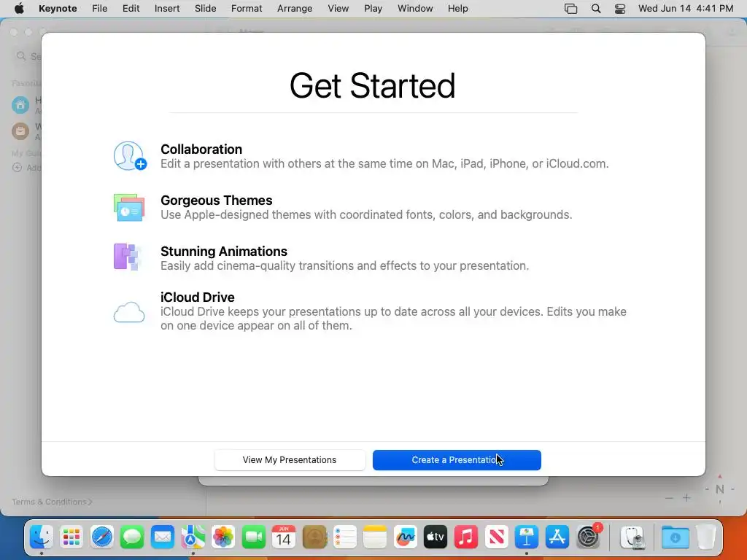Viewport: 747px width, 560px height.
Task: Open Mail from the Dock
Action: pyautogui.click(x=163, y=537)
